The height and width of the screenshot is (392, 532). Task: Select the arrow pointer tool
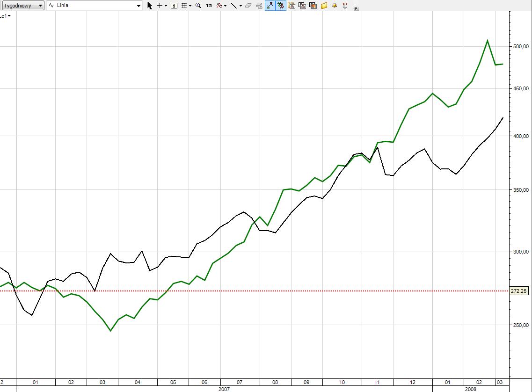click(x=150, y=6)
